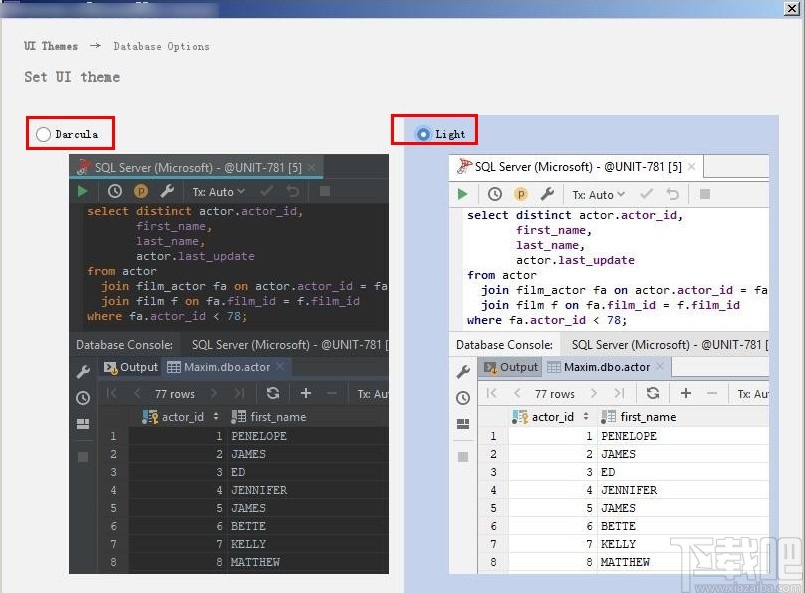Click the rollback undo icon in Light toolbar
The image size is (805, 593).
673,194
